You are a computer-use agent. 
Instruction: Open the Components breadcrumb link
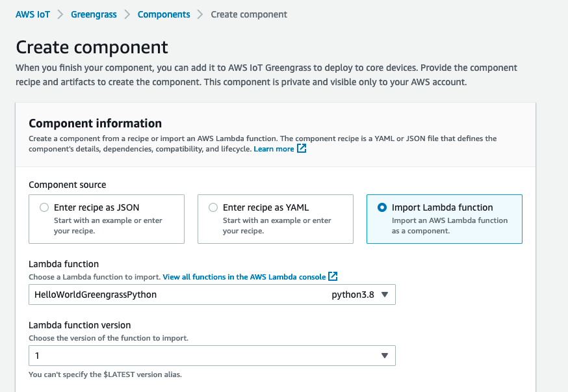164,14
